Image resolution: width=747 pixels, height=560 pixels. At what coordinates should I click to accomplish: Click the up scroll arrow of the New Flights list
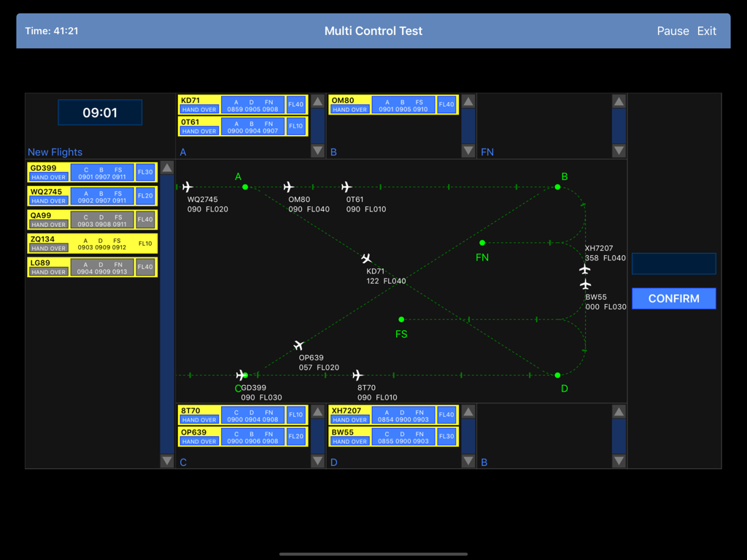coord(166,166)
